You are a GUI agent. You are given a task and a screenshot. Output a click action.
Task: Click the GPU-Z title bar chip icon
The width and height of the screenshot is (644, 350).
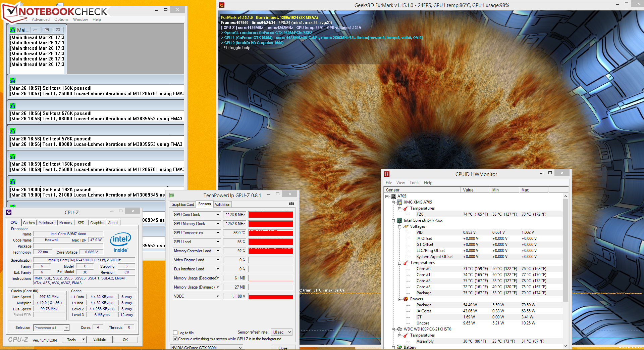point(172,195)
